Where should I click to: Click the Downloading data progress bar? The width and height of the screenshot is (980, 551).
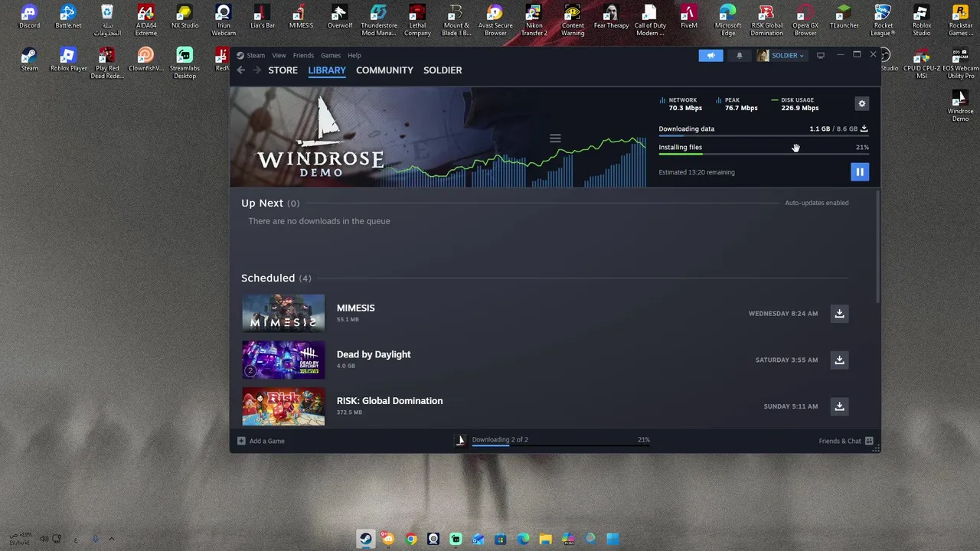tap(763, 136)
